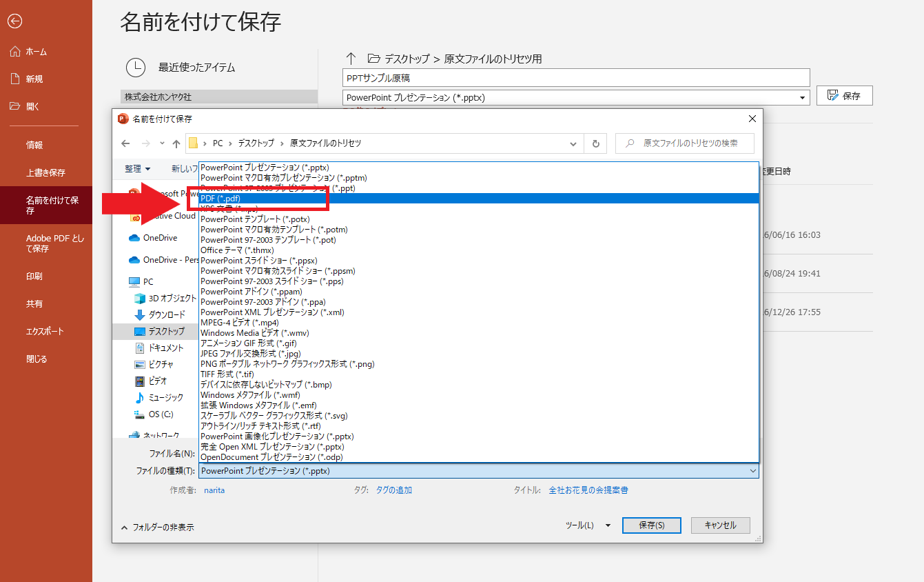
Task: Click PC in the dialog address breadcrumb
Action: point(218,143)
